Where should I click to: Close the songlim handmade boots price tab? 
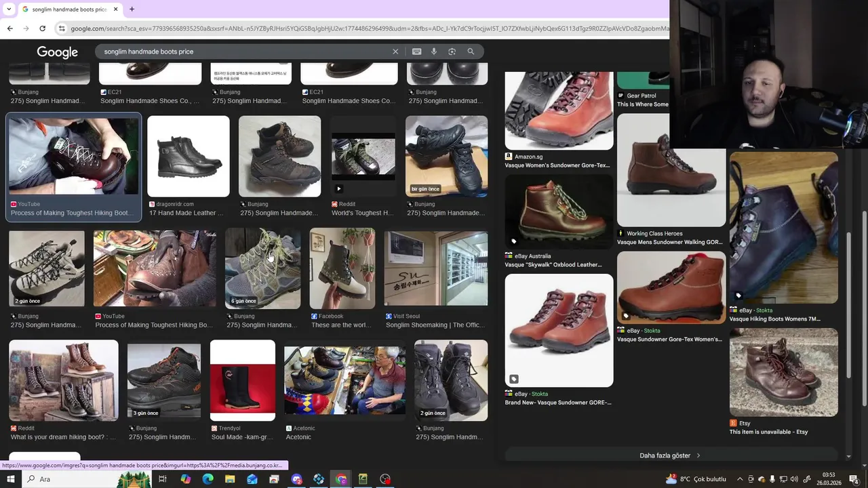pos(115,9)
